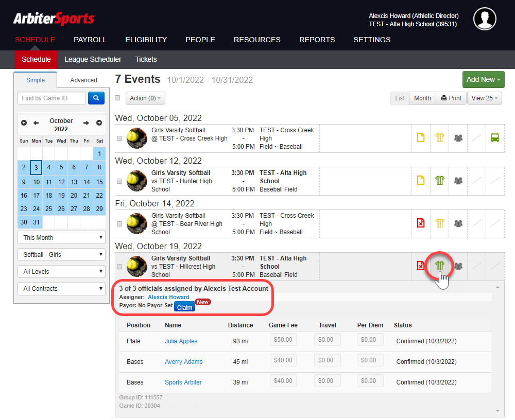Click green officials jersey icon for October 19
The width and height of the screenshot is (515, 420).
pos(439,266)
